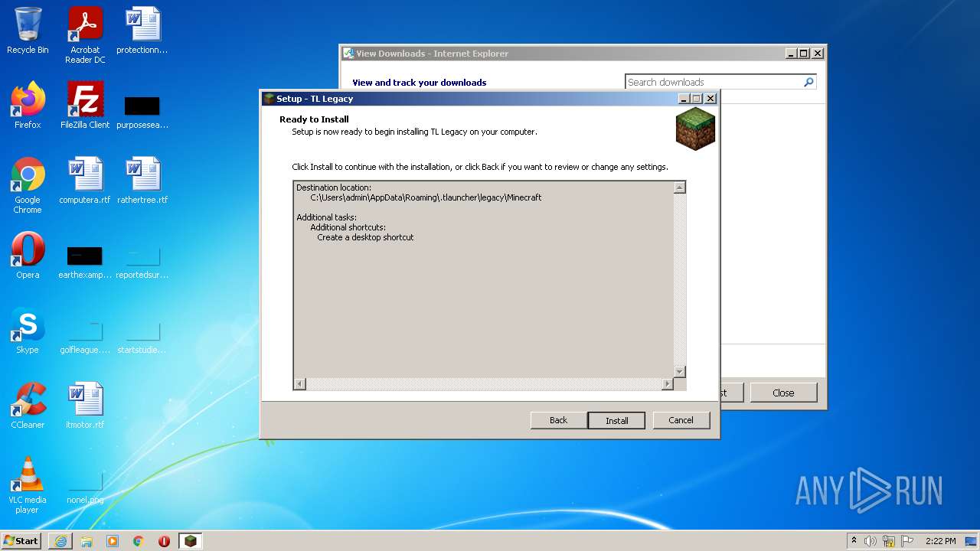The height and width of the screenshot is (551, 980).
Task: Click TL Legacy setup taskbar icon
Action: [x=190, y=541]
